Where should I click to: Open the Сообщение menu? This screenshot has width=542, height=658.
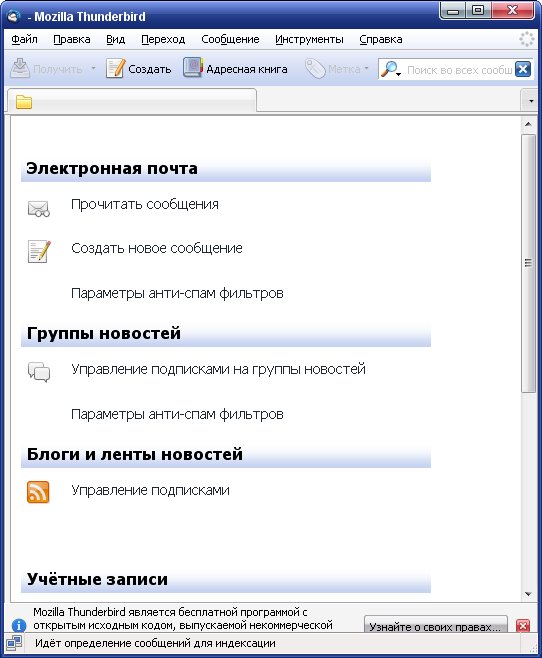coord(230,39)
